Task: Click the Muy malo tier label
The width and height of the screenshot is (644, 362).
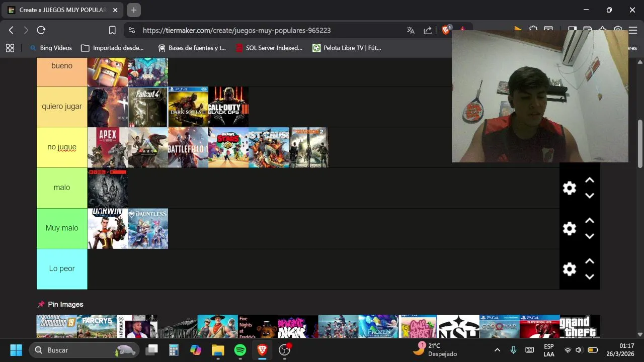Action: click(62, 229)
